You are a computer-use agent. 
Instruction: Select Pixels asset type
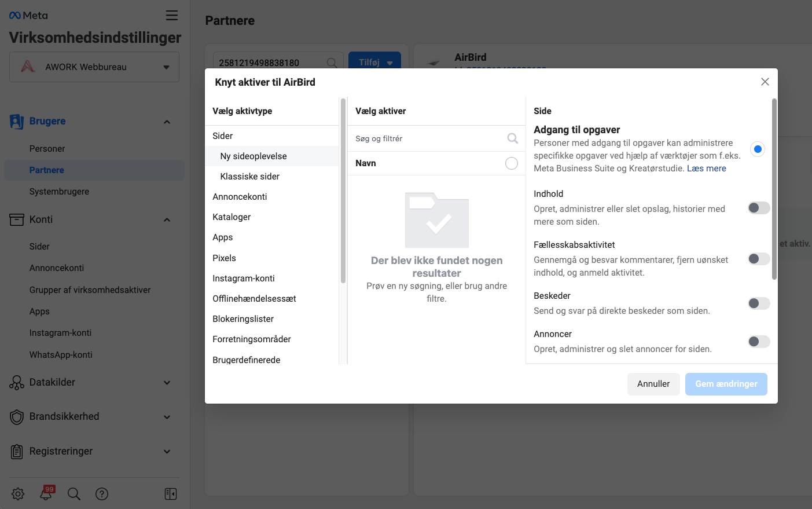pos(272,258)
